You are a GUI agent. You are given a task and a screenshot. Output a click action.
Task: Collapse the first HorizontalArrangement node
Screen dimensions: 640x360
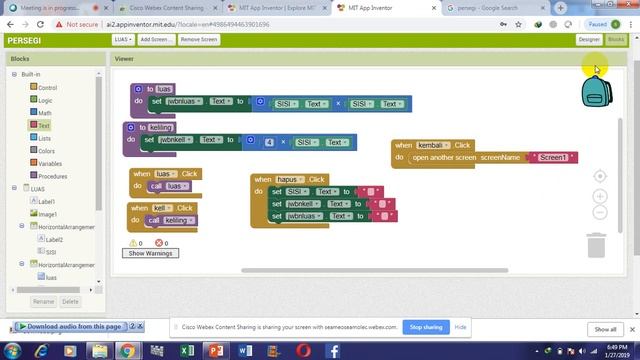tap(22, 226)
